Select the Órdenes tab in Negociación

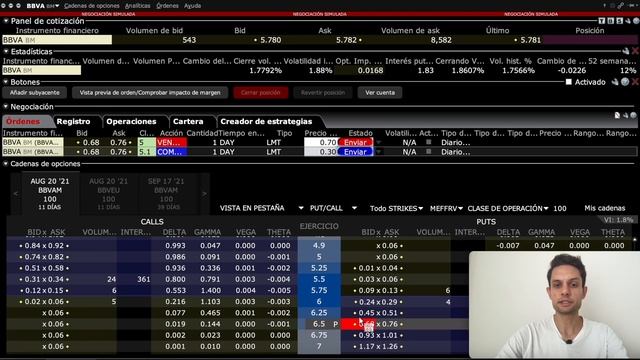click(x=23, y=121)
